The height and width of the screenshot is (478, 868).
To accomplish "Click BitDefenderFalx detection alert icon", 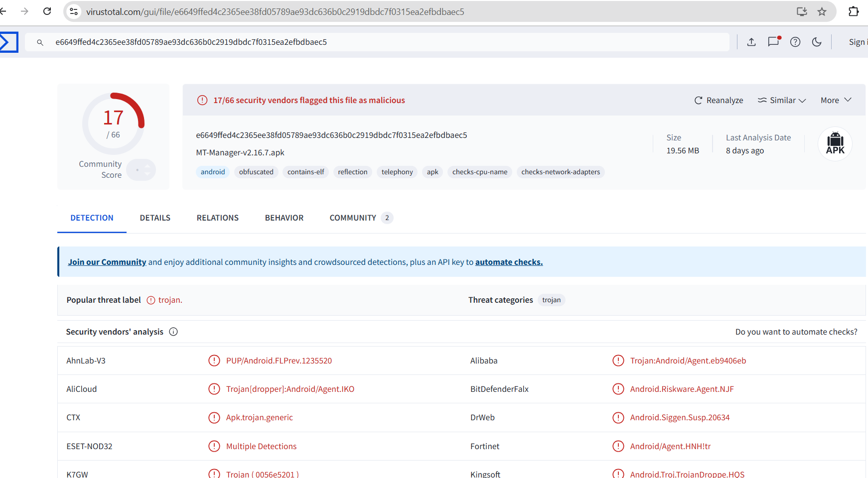I will point(618,389).
